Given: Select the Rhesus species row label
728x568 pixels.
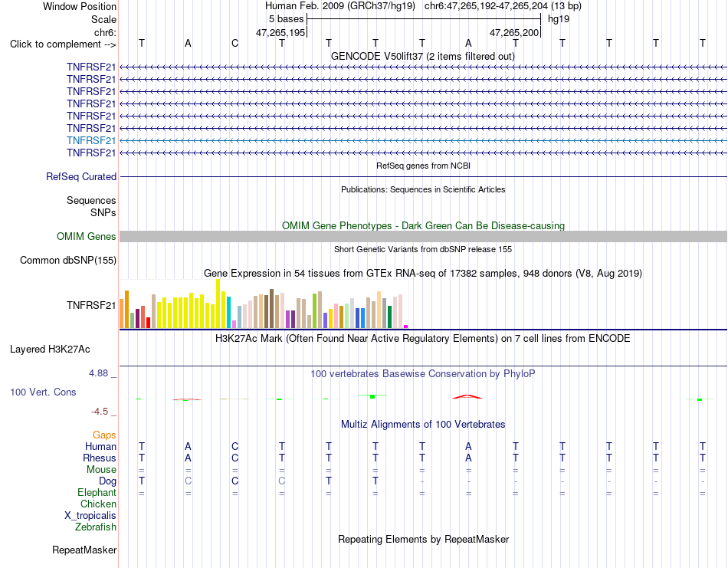Looking at the screenshot, I should pos(100,458).
